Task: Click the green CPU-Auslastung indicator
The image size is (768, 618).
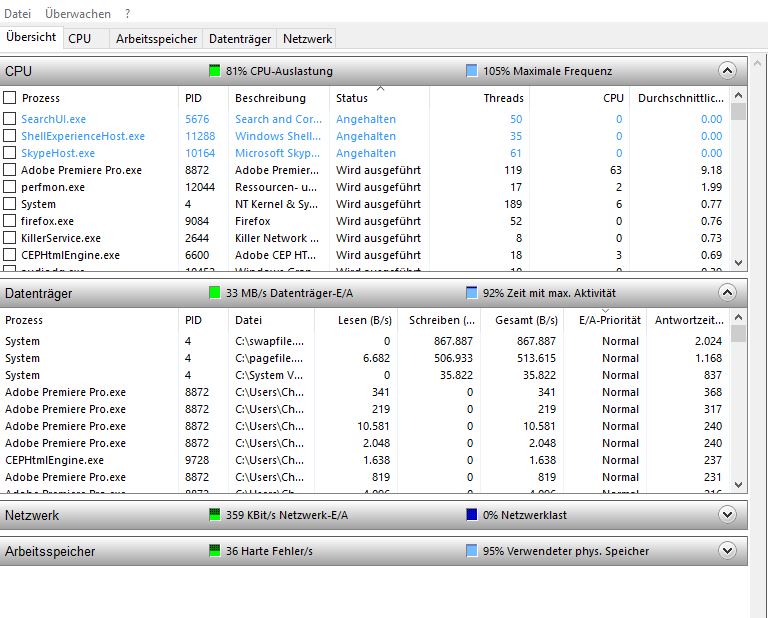Action: click(215, 71)
